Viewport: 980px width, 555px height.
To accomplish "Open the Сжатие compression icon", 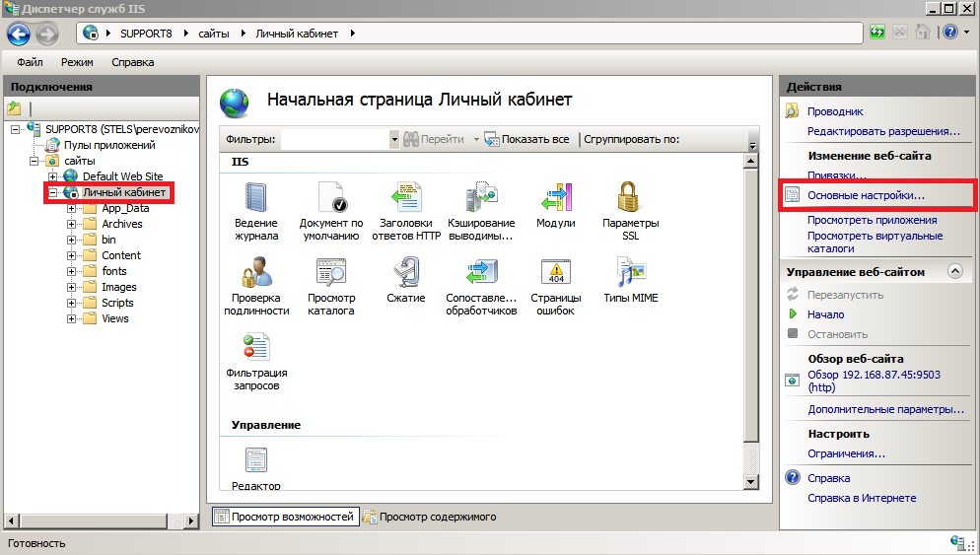I will pos(406,279).
